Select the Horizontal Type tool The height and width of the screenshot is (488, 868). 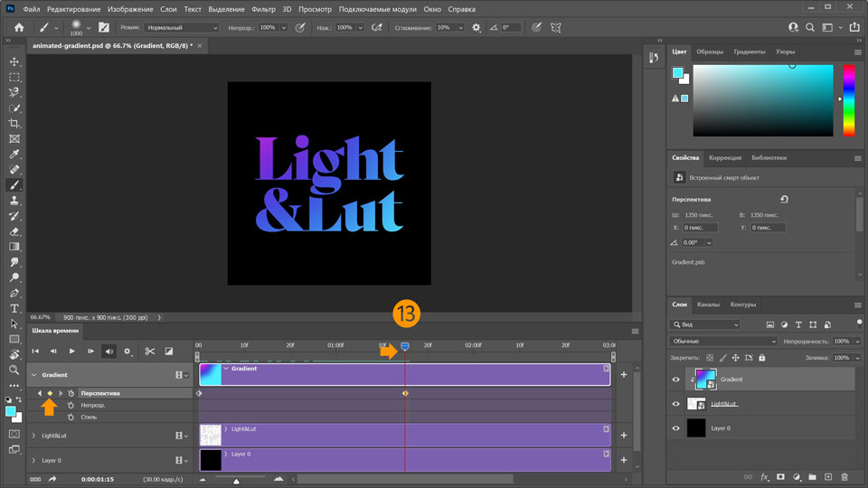[14, 308]
